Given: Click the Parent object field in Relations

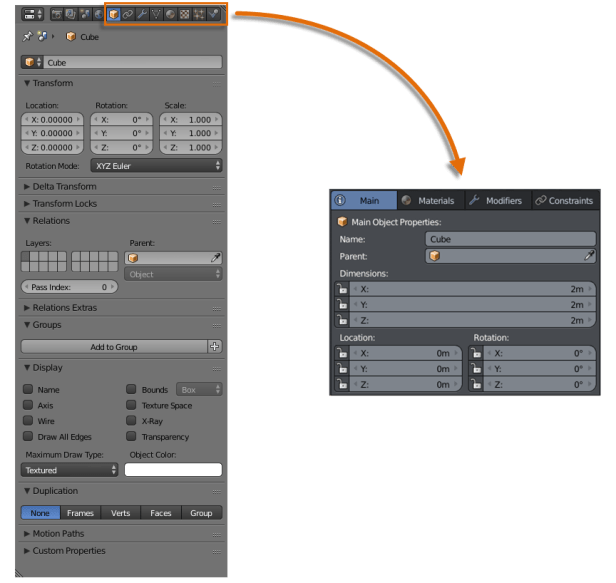Looking at the screenshot, I should (x=173, y=258).
